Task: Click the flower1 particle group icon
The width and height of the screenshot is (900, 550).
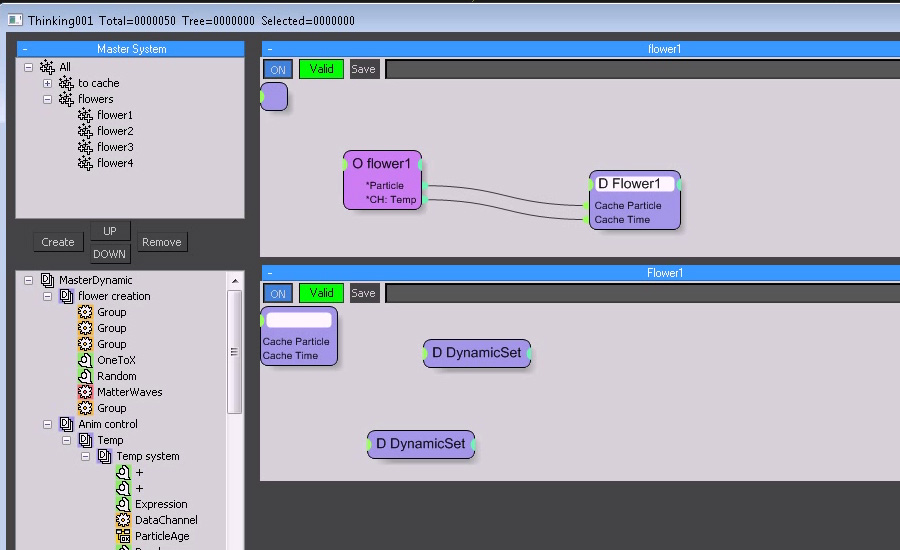Action: 85,115
